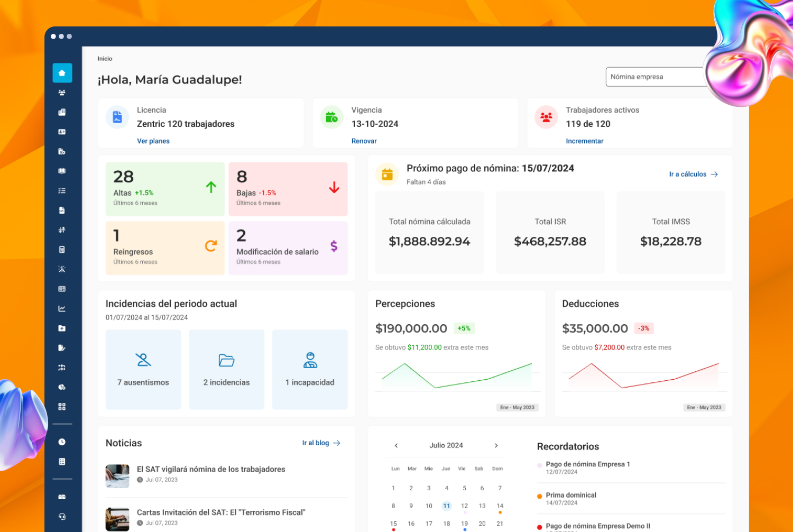Click the folder upload icon in sidebar

pyautogui.click(x=62, y=328)
